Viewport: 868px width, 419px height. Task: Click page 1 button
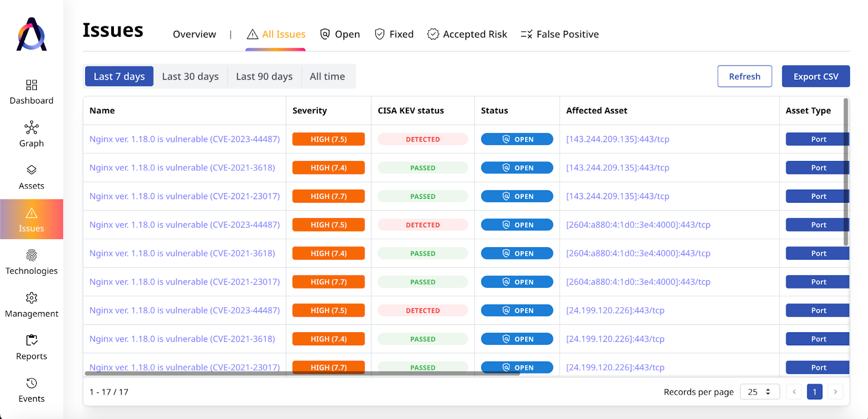coord(815,391)
